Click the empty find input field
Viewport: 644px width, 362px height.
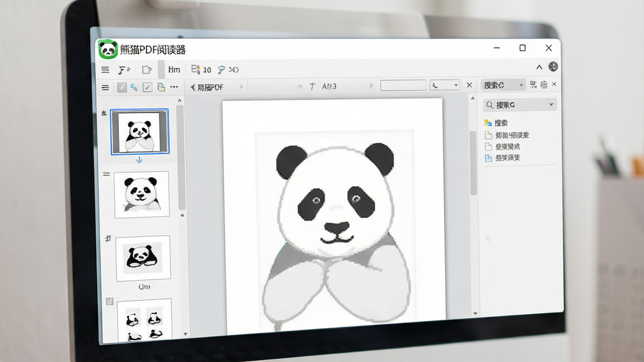(x=403, y=85)
